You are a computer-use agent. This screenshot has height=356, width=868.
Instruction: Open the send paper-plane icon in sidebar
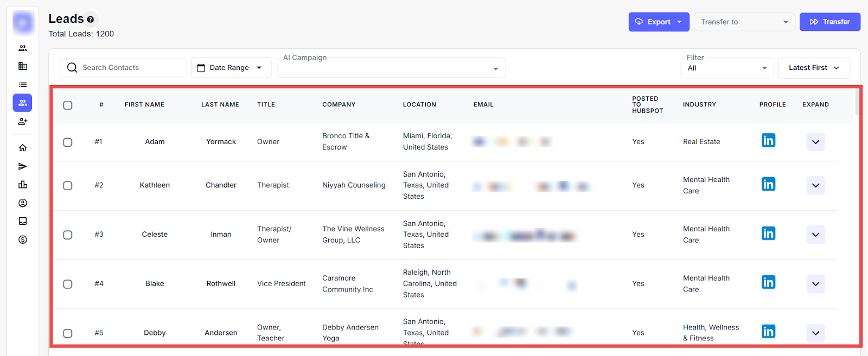point(23,166)
